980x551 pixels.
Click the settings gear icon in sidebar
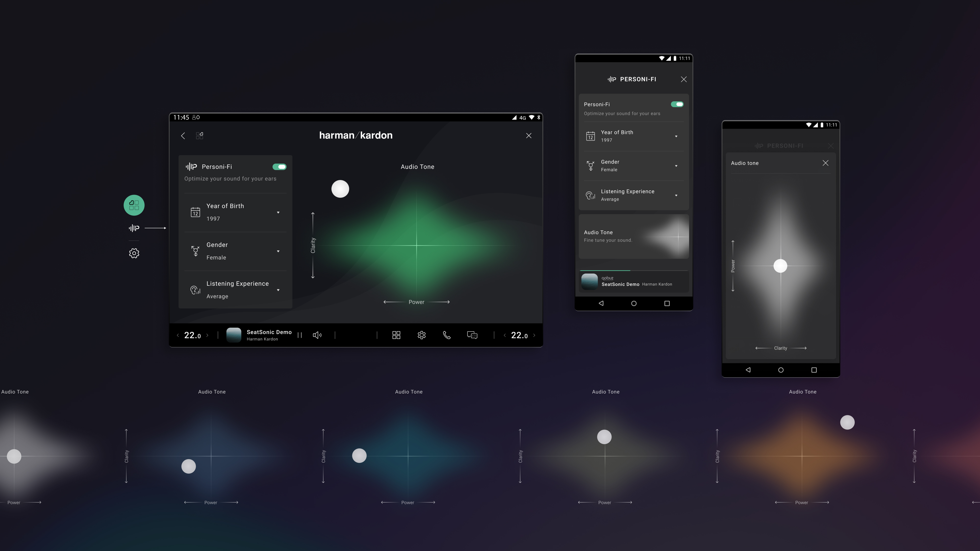(x=134, y=253)
